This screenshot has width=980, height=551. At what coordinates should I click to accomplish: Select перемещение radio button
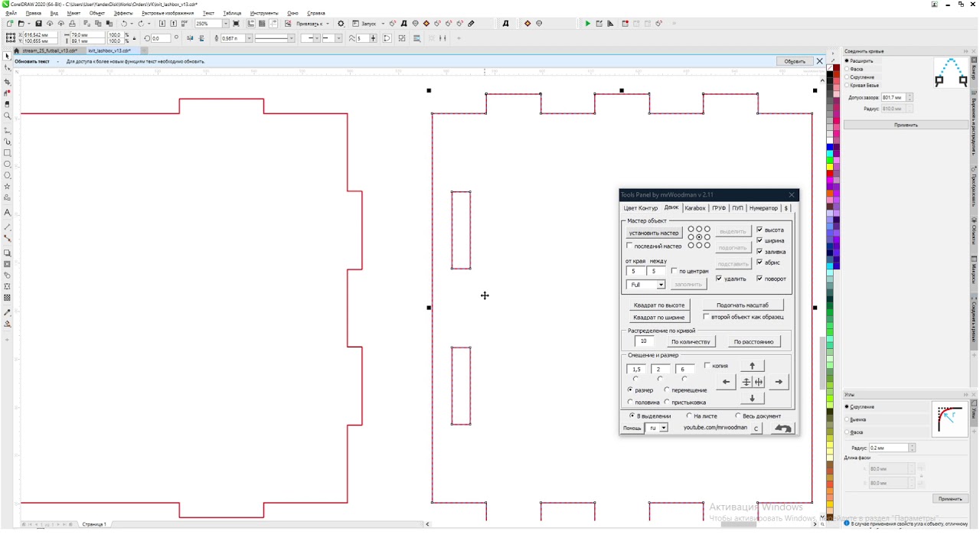(x=667, y=390)
